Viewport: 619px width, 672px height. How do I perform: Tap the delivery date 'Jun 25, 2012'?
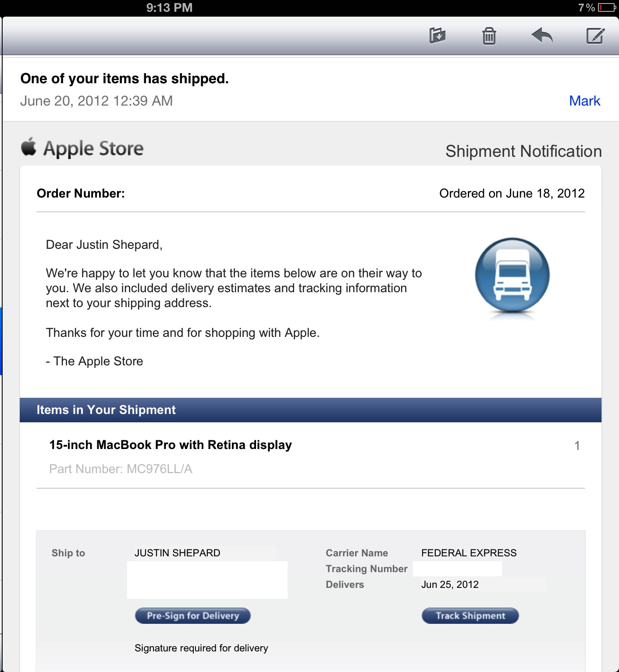450,584
